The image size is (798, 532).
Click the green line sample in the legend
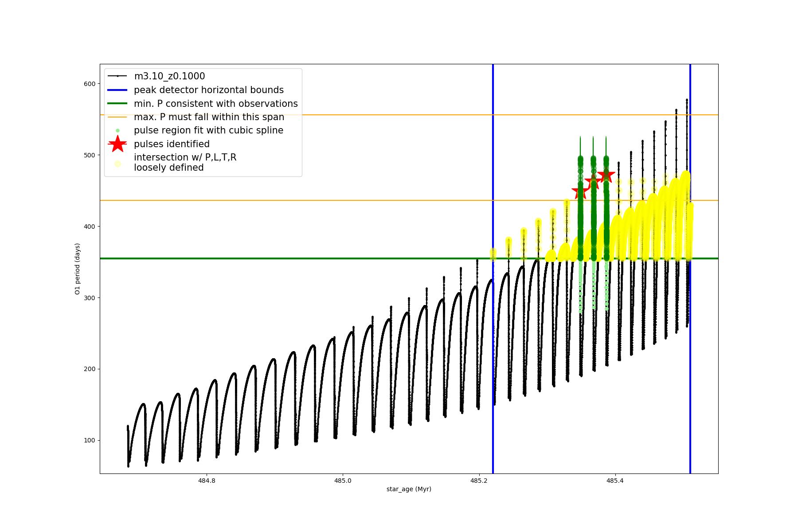(x=117, y=103)
